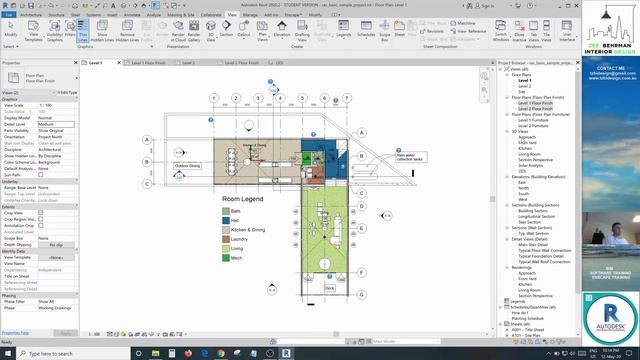The height and width of the screenshot is (360, 640).
Task: Create a new Sheet
Action: click(x=400, y=29)
